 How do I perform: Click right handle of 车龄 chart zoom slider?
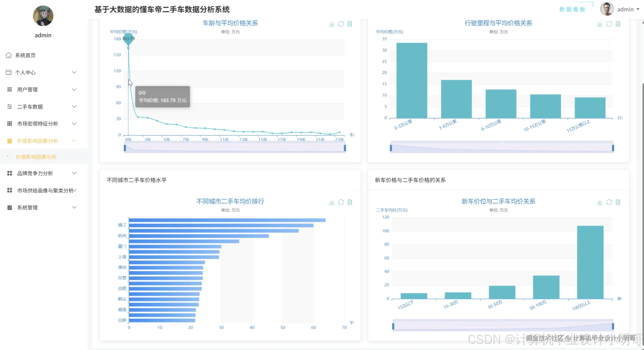345,148
